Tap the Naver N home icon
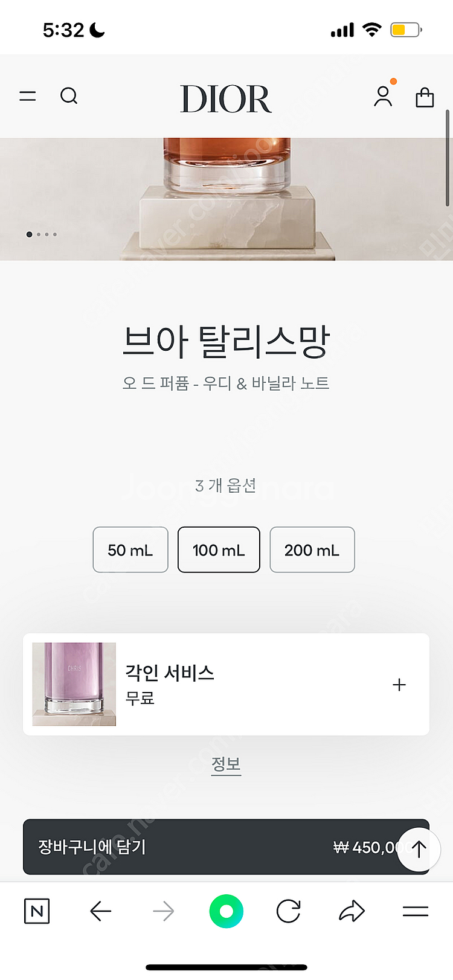 (x=37, y=911)
